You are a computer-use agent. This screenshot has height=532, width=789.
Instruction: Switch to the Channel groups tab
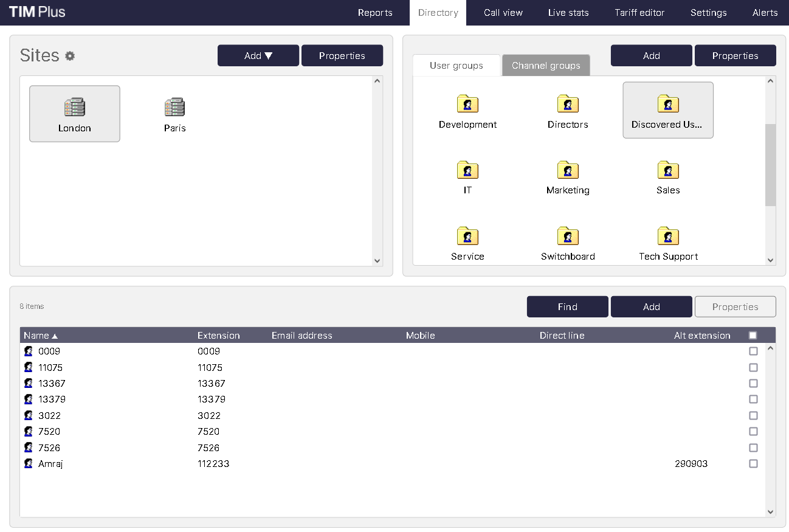(x=545, y=65)
